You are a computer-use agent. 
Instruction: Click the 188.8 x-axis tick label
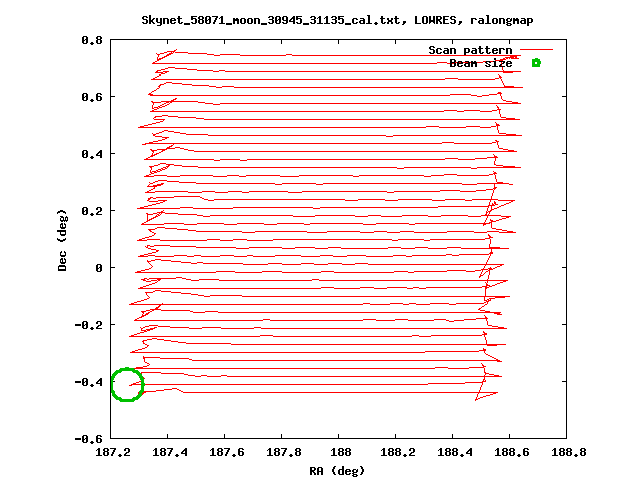tap(569, 452)
